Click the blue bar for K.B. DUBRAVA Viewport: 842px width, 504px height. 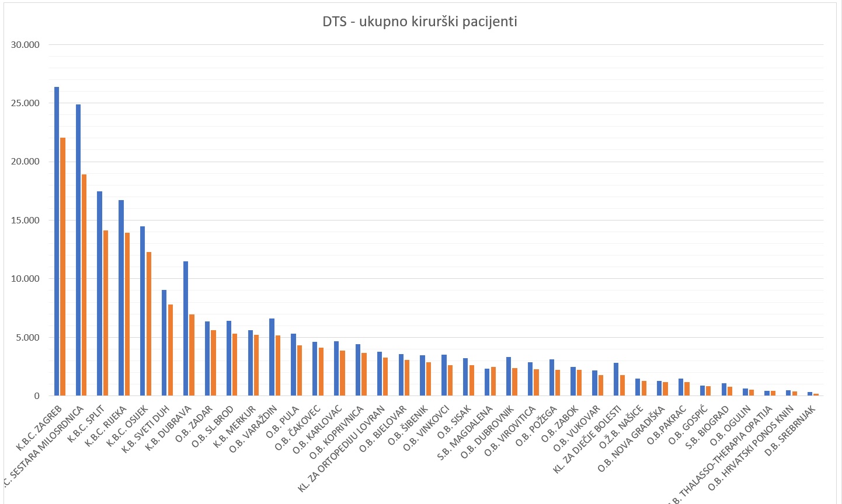(186, 328)
